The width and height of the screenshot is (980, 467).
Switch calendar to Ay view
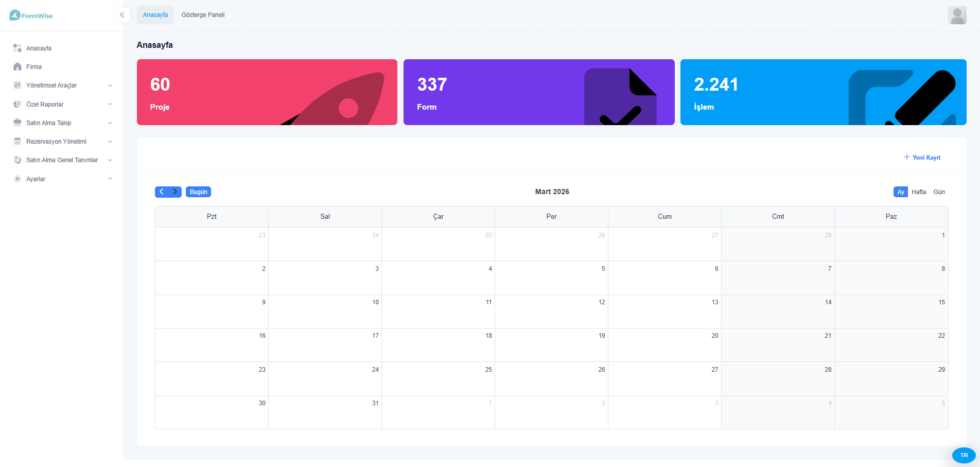click(x=900, y=192)
